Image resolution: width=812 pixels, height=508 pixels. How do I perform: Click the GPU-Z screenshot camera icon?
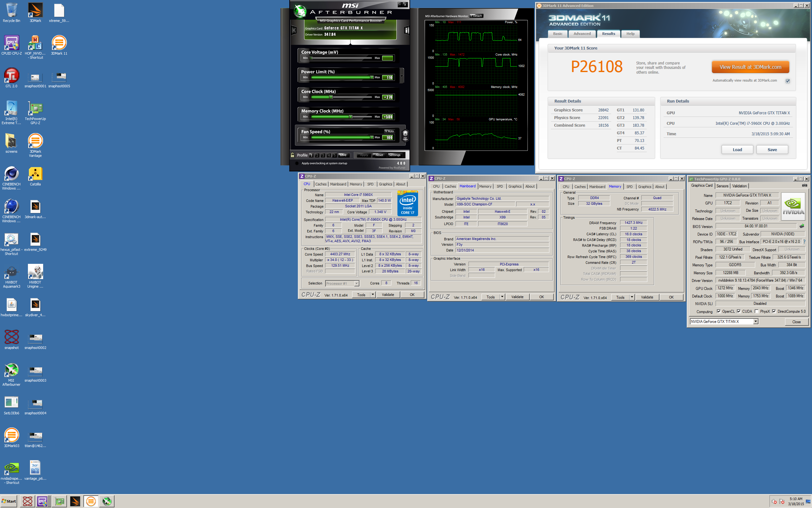pyautogui.click(x=804, y=185)
